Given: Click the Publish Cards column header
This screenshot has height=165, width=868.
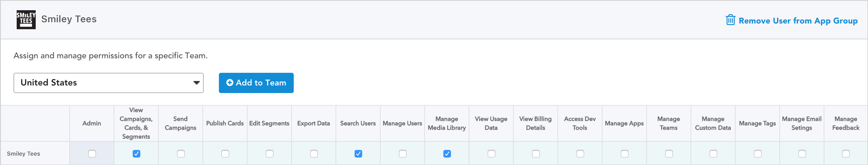Looking at the screenshot, I should [x=225, y=123].
